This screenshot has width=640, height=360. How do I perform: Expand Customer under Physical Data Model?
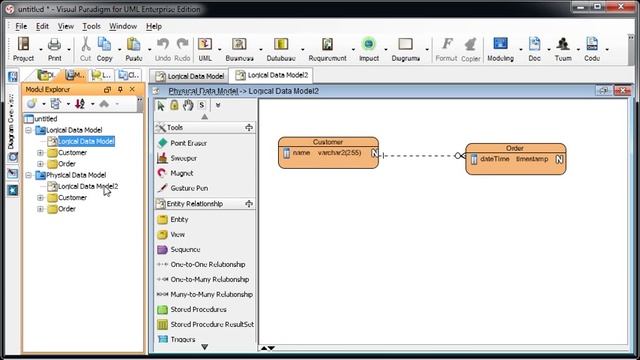[40, 198]
